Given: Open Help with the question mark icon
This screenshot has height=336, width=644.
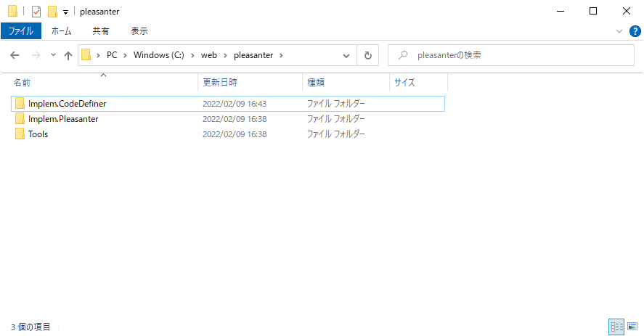Looking at the screenshot, I should pos(635,31).
